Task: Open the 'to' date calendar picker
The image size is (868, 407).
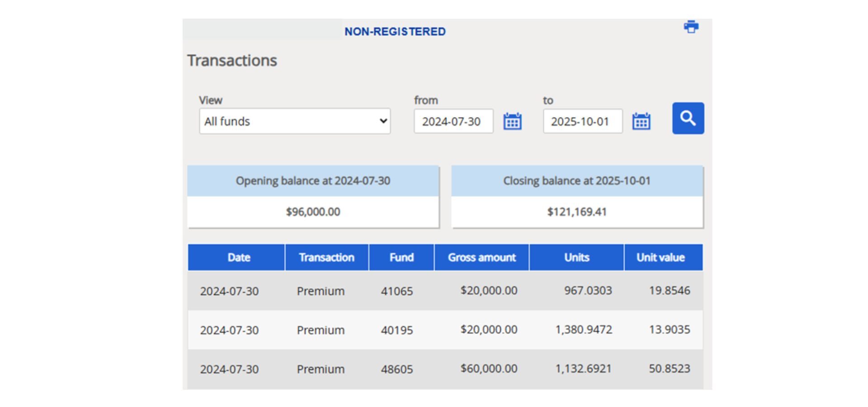Action: (x=641, y=121)
